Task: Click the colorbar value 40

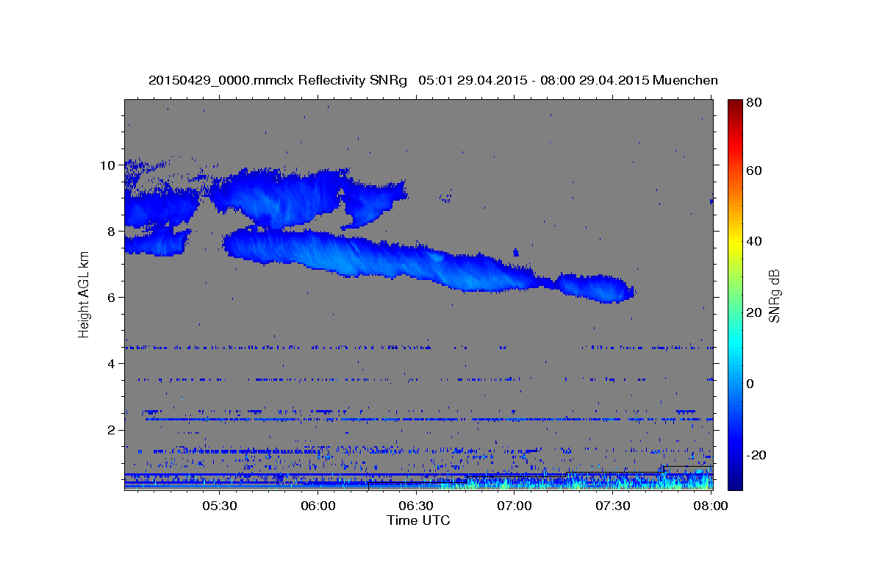Action: coord(753,241)
